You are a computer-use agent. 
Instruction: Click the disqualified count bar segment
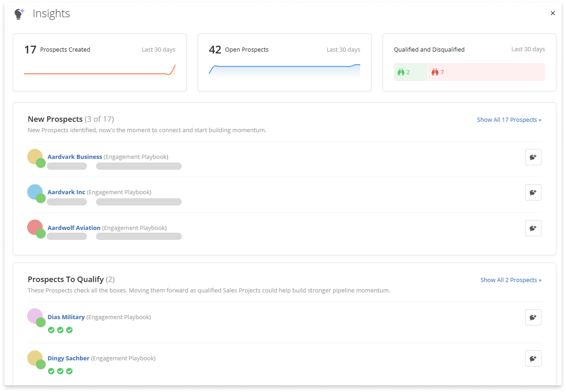tap(486, 72)
